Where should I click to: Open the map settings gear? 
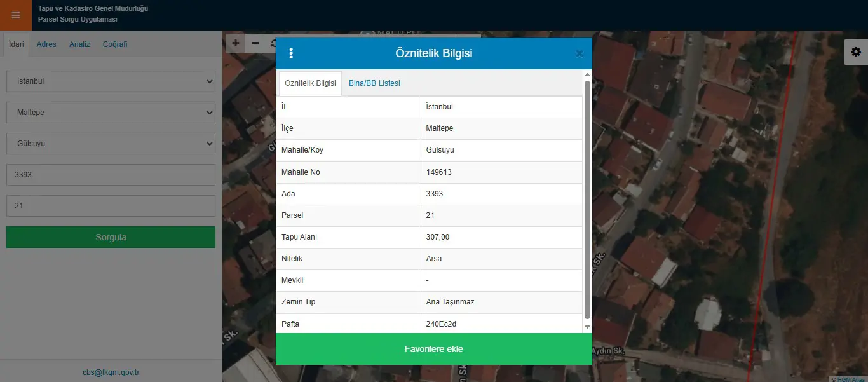[856, 52]
